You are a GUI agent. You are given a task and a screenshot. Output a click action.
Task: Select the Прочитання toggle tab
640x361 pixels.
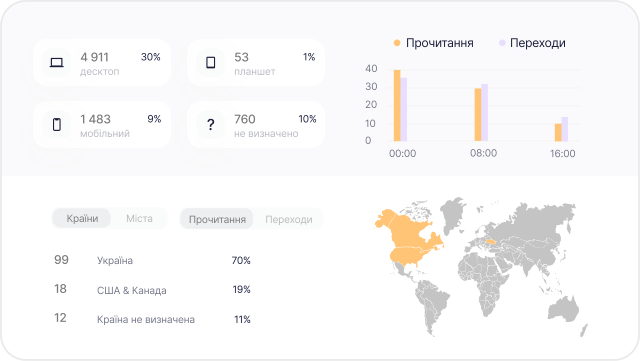pos(217,219)
